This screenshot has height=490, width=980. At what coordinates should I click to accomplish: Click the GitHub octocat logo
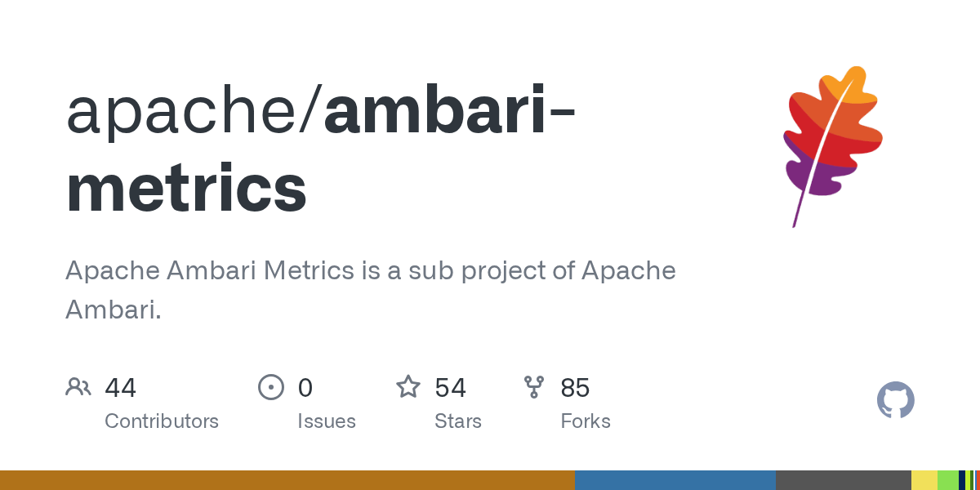[896, 400]
